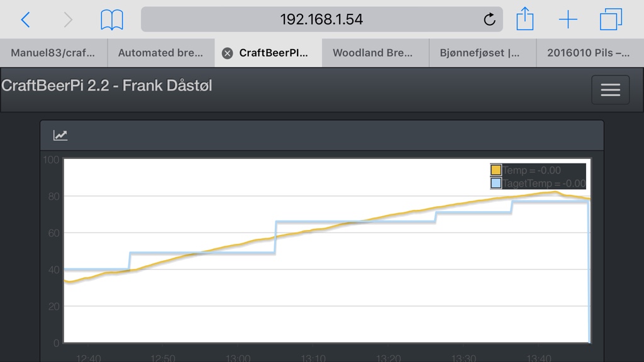Close the CraftBeerPi tab

tap(228, 53)
